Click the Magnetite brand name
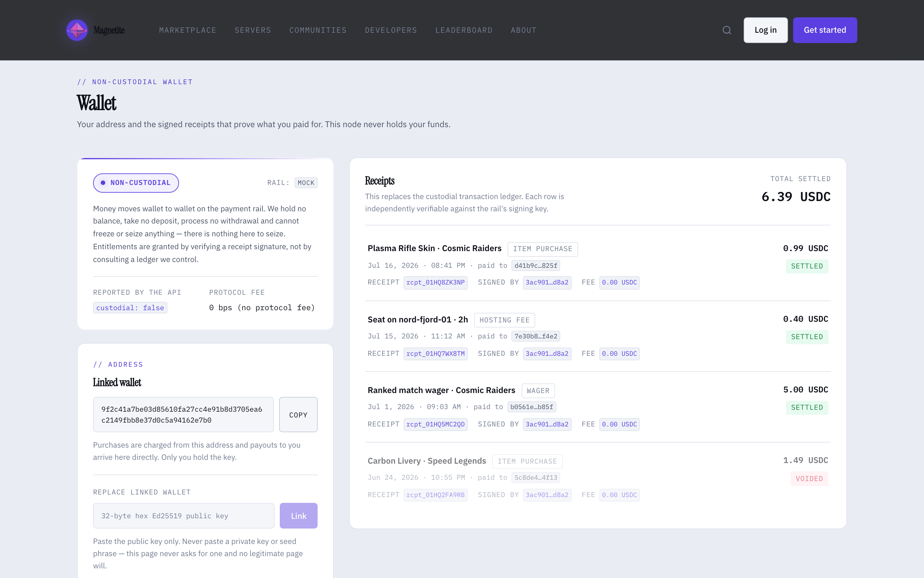 click(109, 30)
